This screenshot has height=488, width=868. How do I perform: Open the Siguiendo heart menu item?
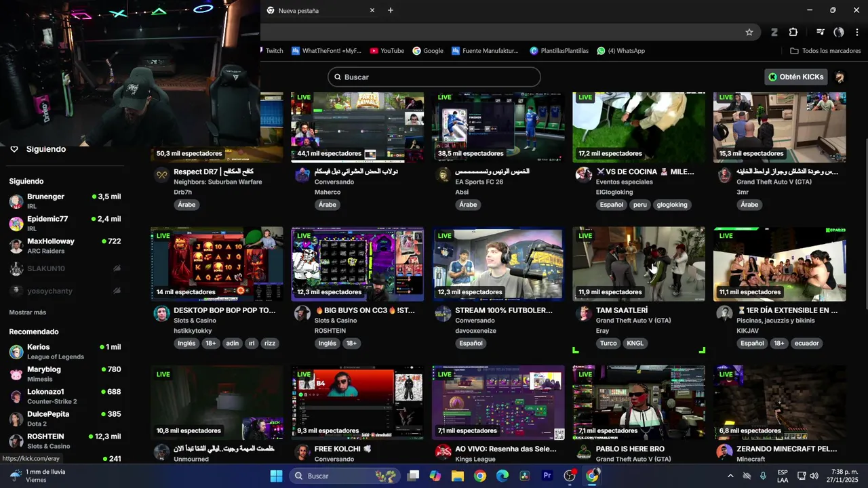point(38,149)
